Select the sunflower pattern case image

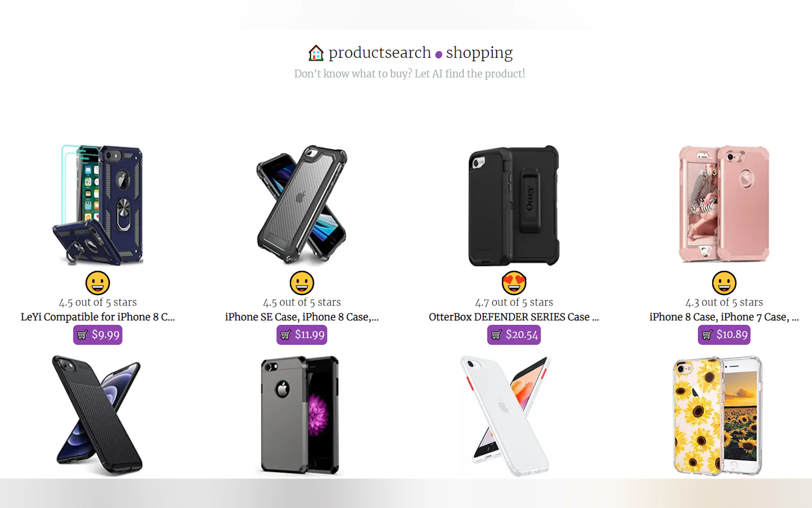point(718,416)
